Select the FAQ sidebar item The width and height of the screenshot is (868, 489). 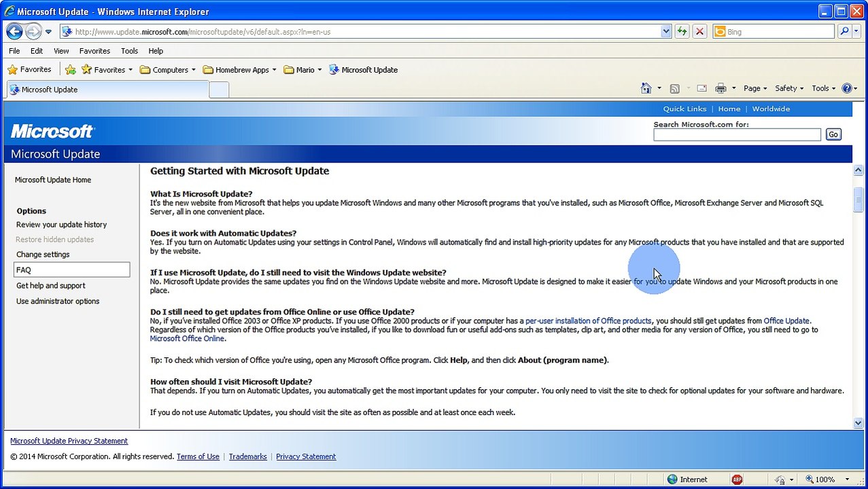[x=71, y=270]
